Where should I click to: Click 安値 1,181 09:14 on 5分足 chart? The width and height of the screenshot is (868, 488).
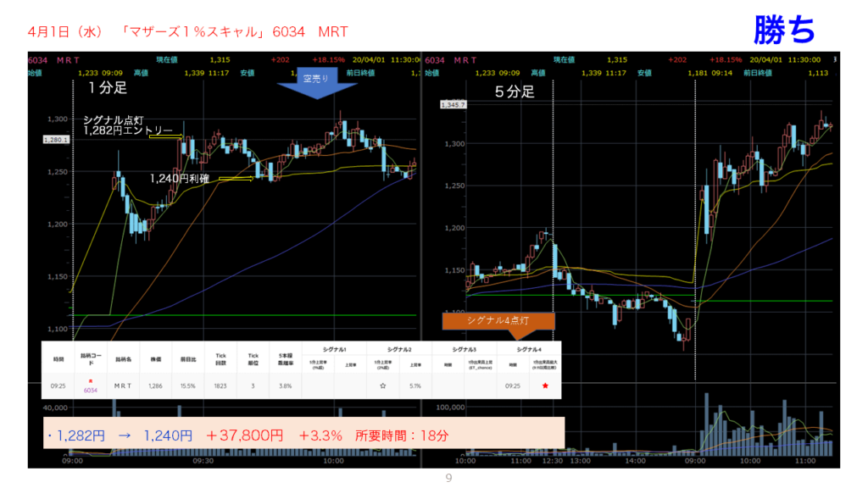[685, 73]
